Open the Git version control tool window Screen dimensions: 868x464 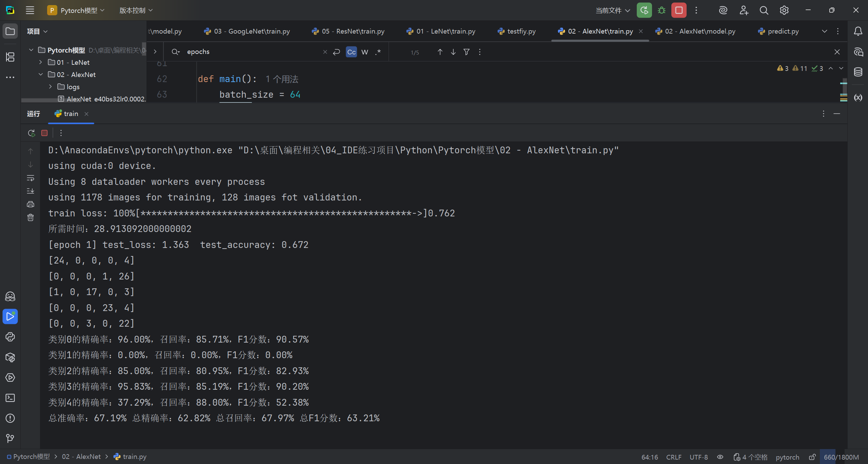pos(10,439)
